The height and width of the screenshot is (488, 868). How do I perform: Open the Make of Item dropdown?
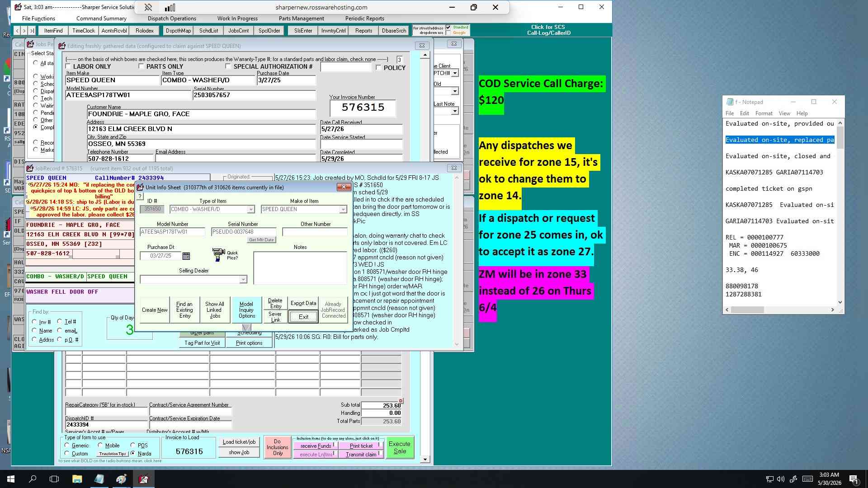343,209
